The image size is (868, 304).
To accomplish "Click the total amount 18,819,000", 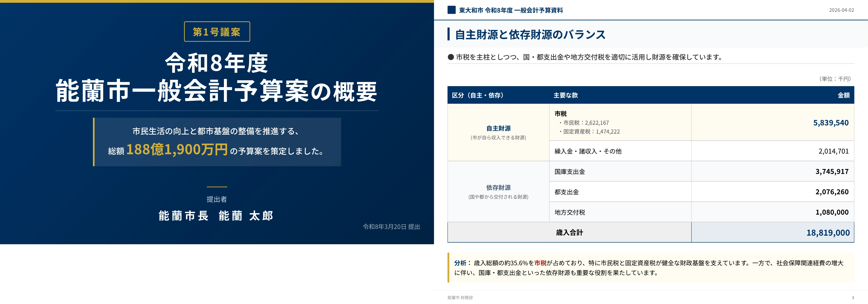I will (828, 233).
